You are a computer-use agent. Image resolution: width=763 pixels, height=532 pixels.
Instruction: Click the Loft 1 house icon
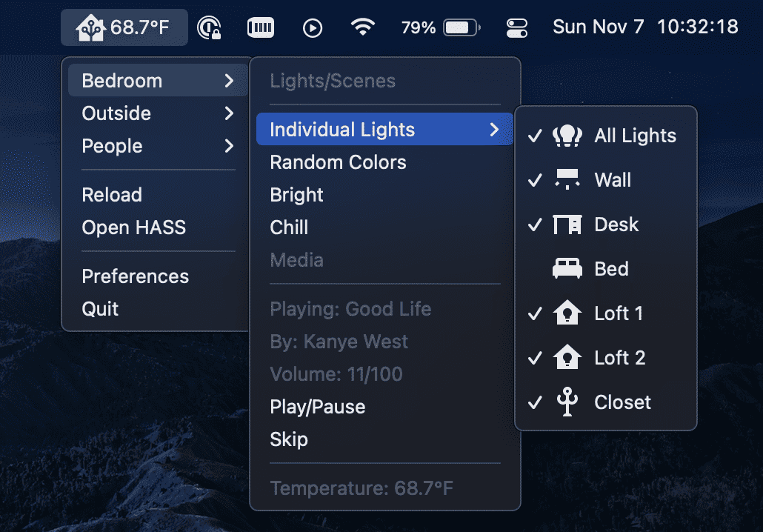click(567, 313)
